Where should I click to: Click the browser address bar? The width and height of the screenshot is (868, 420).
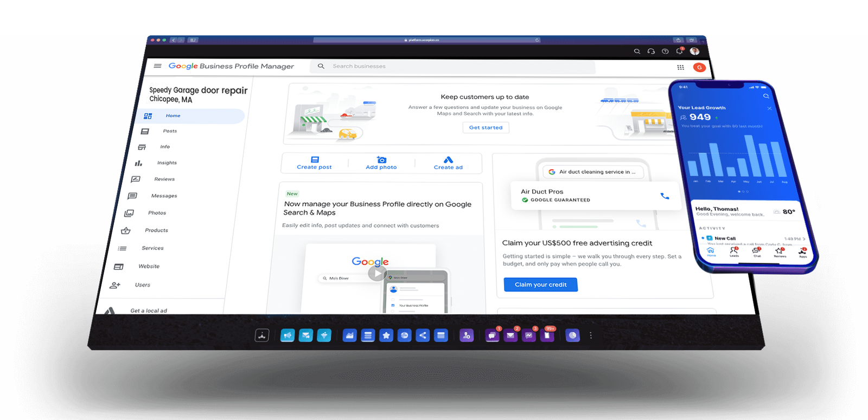click(x=426, y=40)
